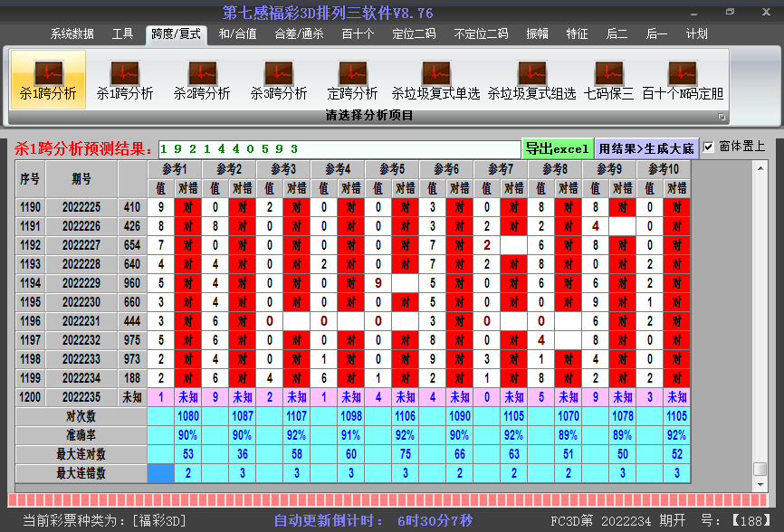Open the non-highlighted 杀1跨分析 icon
Image resolution: width=784 pixels, height=532 pixels.
pos(125,80)
